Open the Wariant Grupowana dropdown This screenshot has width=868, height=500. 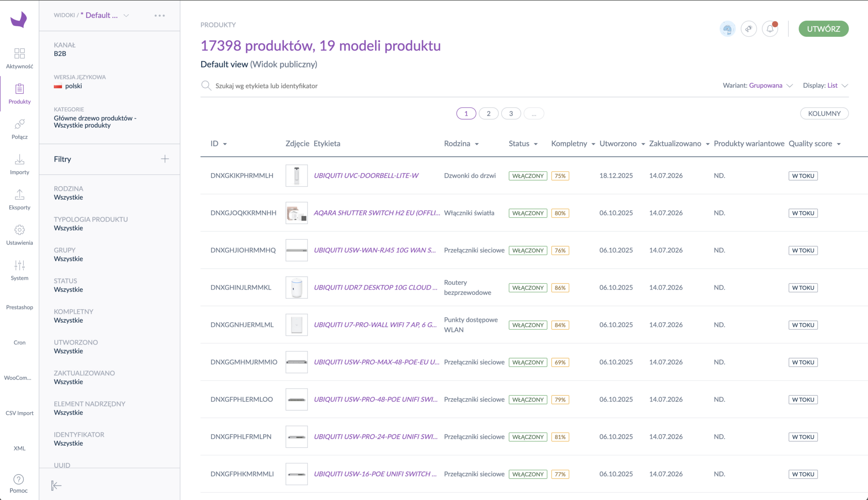[x=758, y=85]
